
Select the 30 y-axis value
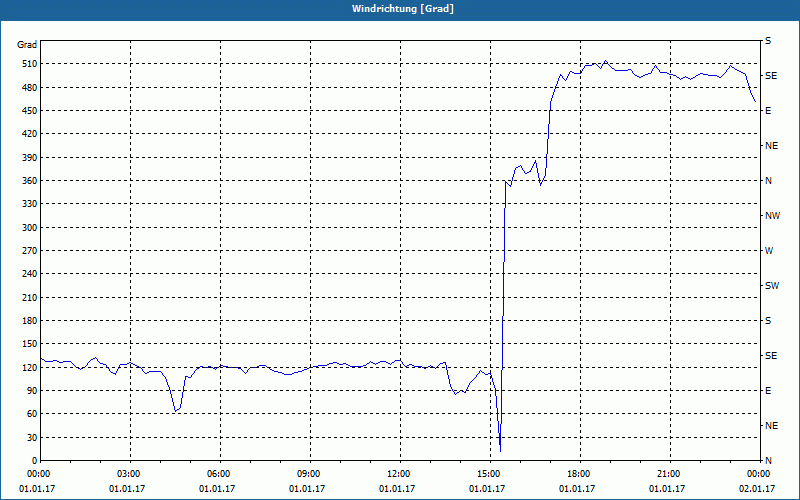click(32, 437)
